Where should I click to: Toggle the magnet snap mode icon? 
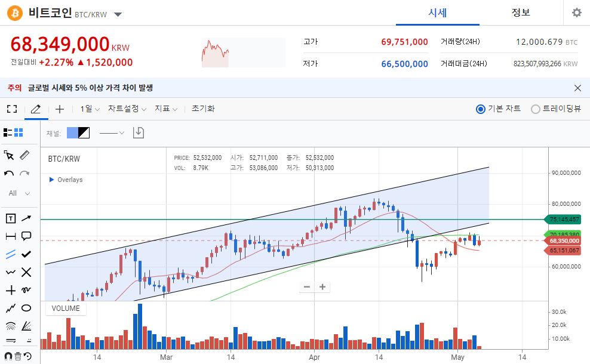[x=8, y=356]
